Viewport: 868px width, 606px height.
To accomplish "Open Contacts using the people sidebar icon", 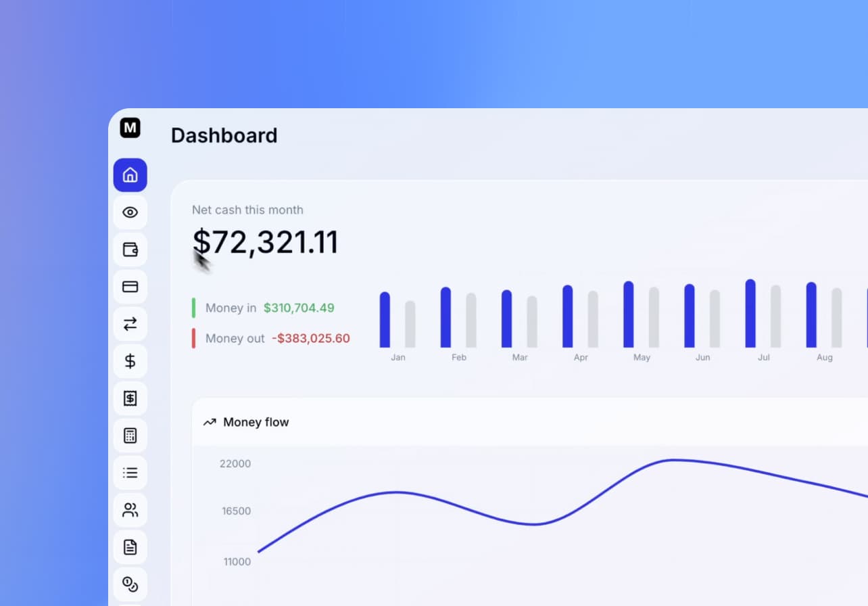I will [x=130, y=510].
